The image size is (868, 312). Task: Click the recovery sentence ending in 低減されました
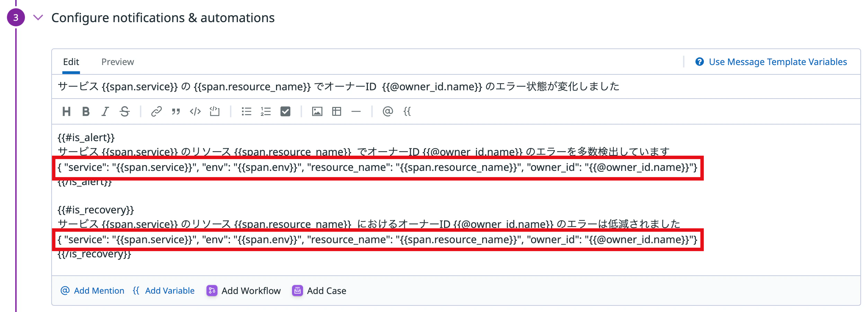click(369, 224)
